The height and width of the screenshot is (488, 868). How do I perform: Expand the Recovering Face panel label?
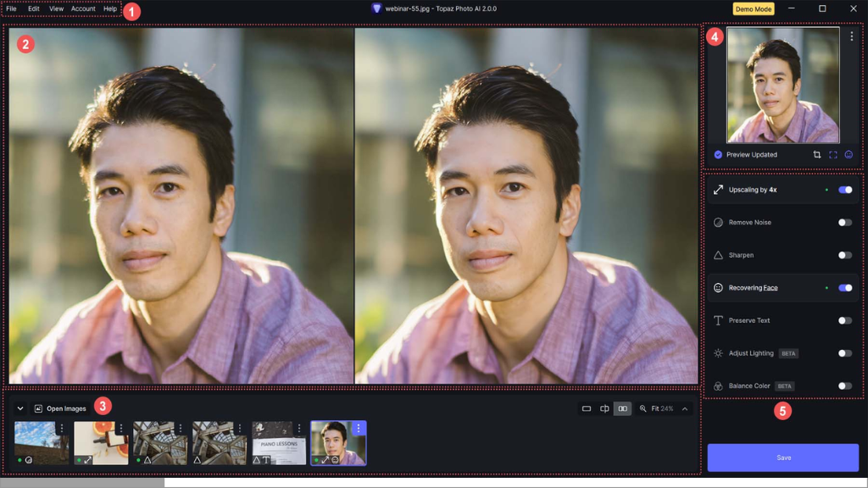pyautogui.click(x=753, y=288)
